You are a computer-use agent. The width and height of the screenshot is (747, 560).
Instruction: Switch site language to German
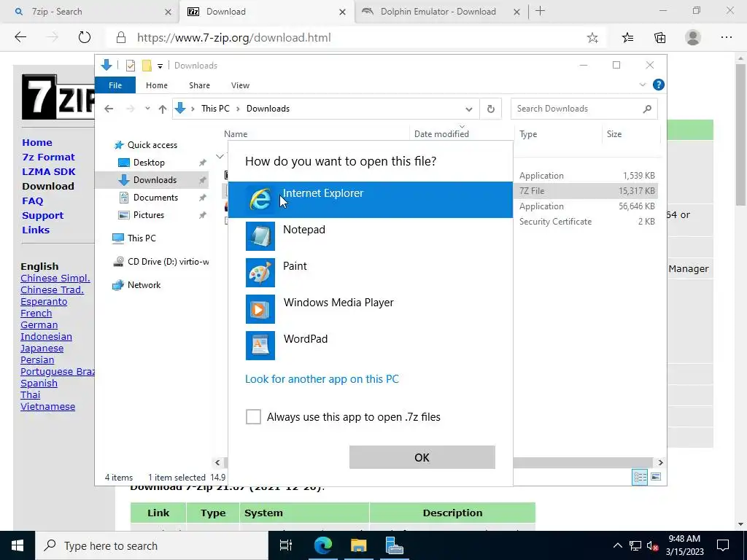point(39,324)
